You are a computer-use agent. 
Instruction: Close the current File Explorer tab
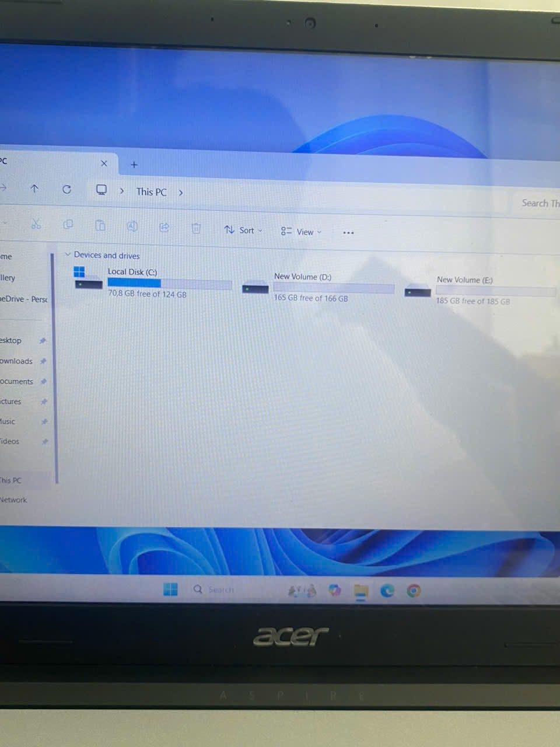tap(104, 163)
